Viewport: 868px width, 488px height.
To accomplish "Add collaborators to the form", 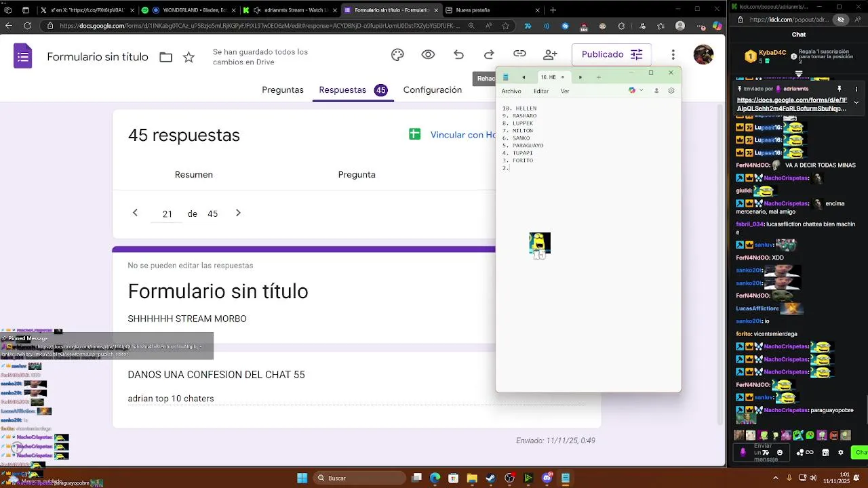I will (x=550, y=54).
